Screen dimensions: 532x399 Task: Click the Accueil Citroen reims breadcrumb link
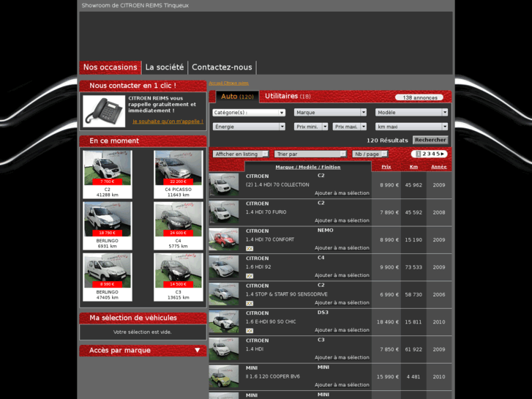click(x=228, y=83)
